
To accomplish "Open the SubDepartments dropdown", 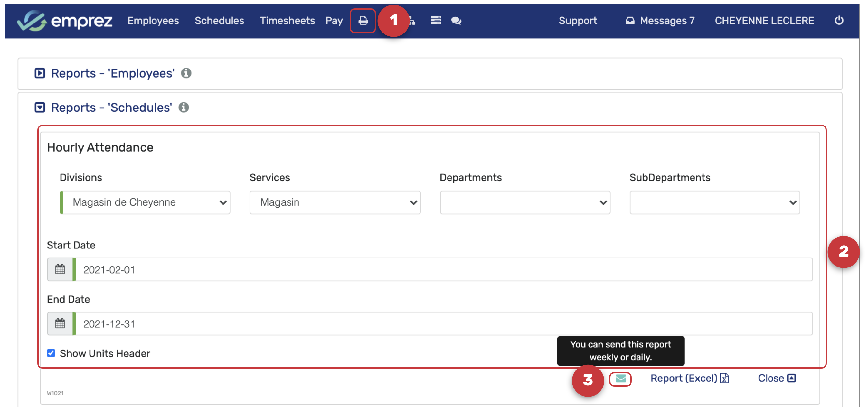I will point(714,202).
